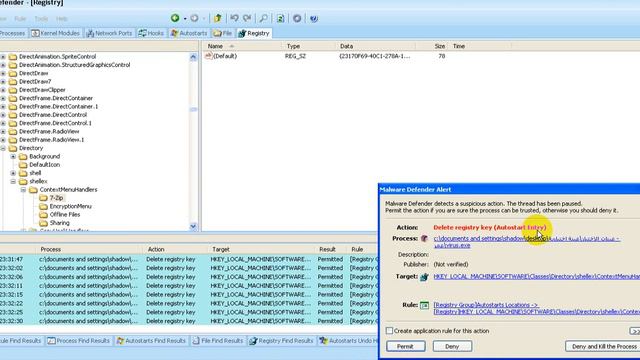Click the blue Help icon in toolbar
This screenshot has width=640, height=360.
313,18
